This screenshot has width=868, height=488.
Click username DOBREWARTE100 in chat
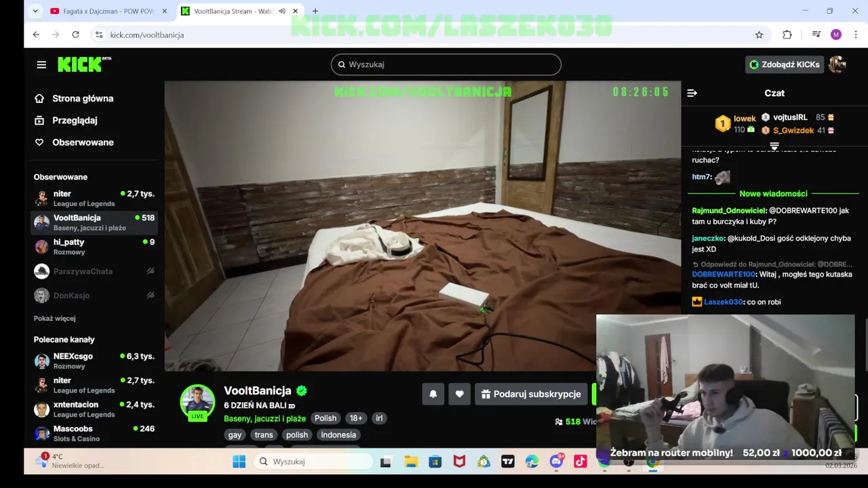724,274
